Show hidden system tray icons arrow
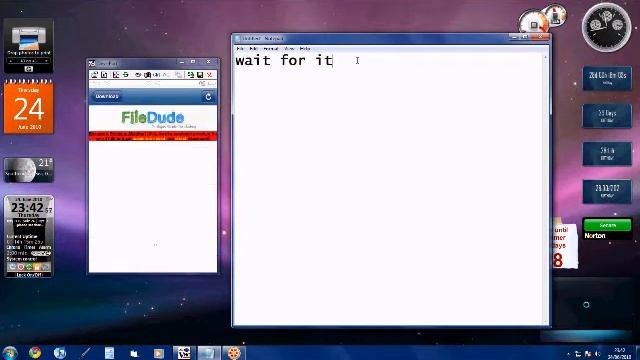This screenshot has height=360, width=640. click(568, 354)
